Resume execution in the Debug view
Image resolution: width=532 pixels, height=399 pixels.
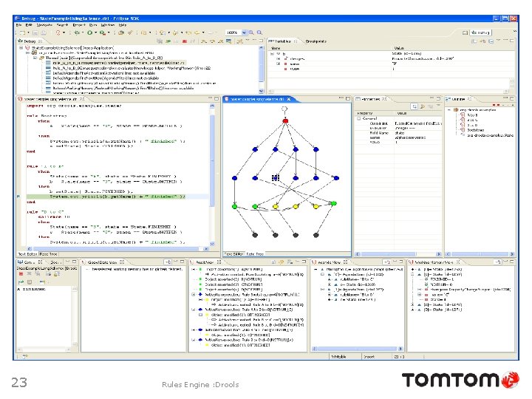(x=168, y=41)
